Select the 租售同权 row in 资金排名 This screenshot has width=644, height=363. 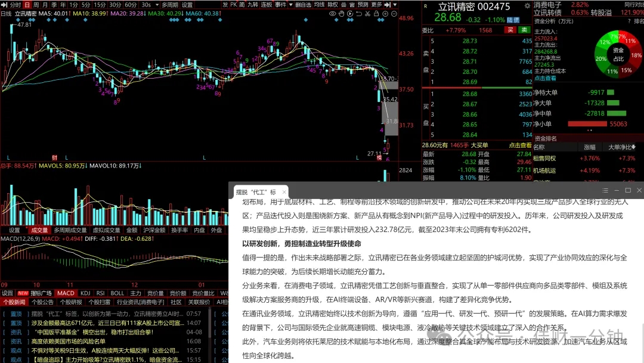coord(588,159)
